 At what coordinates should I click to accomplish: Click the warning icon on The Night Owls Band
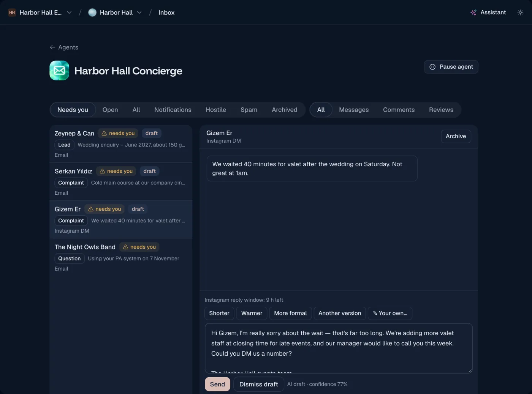pos(125,247)
